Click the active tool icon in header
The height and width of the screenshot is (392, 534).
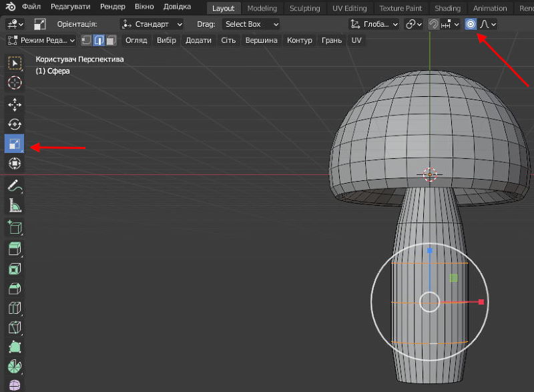coord(40,24)
